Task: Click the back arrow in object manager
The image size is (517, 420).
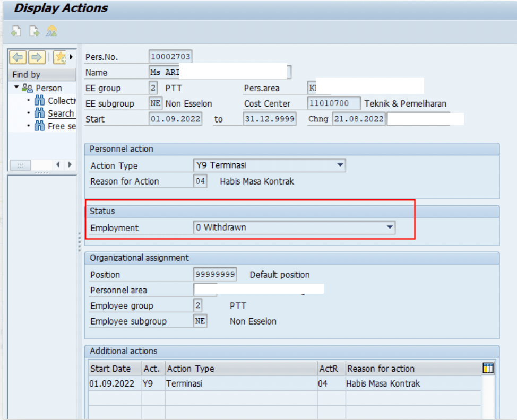Action: coord(19,57)
